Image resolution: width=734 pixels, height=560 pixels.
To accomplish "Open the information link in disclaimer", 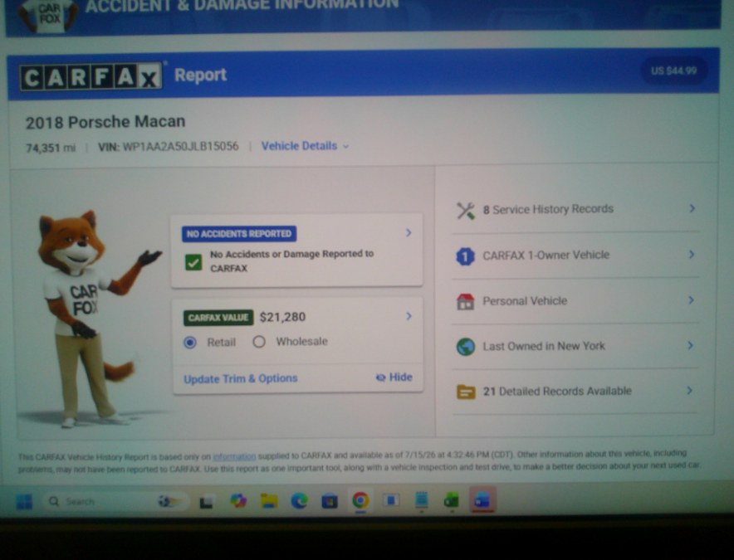I will [234, 456].
